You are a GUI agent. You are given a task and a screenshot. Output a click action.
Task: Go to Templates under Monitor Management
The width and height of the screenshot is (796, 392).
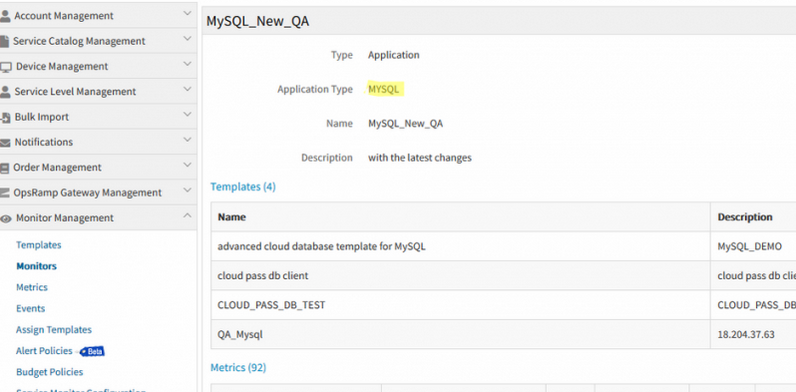pos(39,245)
